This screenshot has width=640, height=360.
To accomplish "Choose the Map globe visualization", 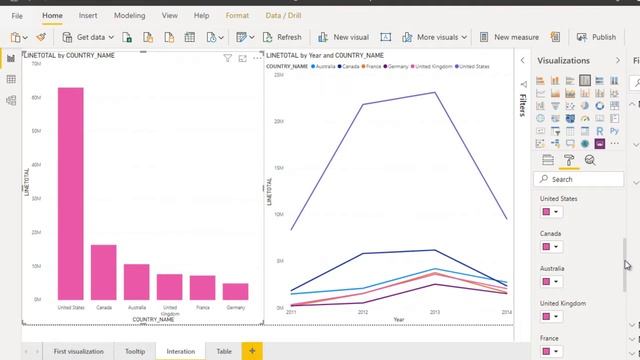I will click(540, 118).
